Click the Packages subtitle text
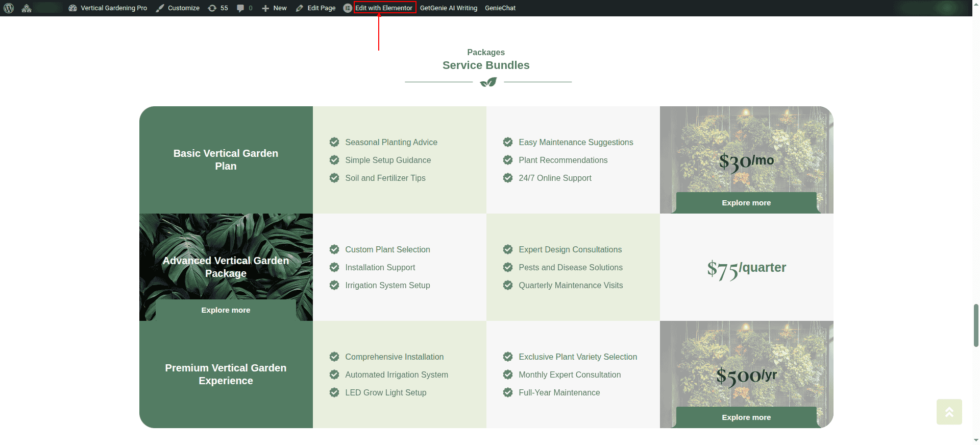 tap(486, 52)
